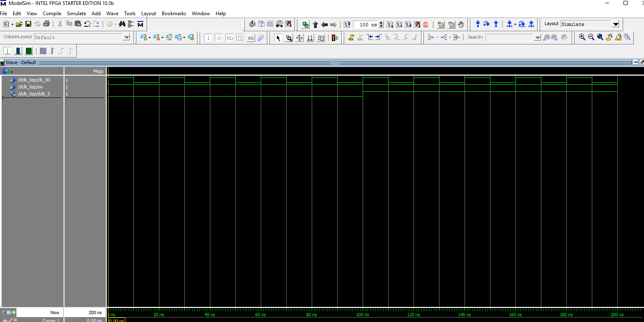The height and width of the screenshot is (322, 644).
Task: Click the run length 100 ns field
Action: tap(366, 25)
